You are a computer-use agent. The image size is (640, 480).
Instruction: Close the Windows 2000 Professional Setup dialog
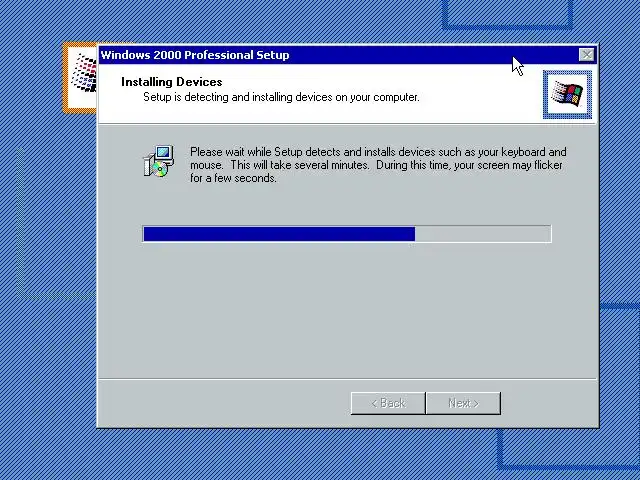[x=587, y=55]
